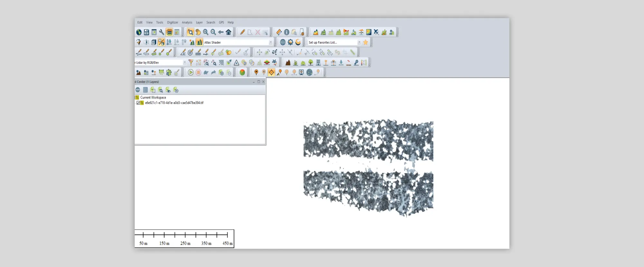644x267 pixels.
Task: Click the Control Center metadata table icon
Action: tap(145, 90)
